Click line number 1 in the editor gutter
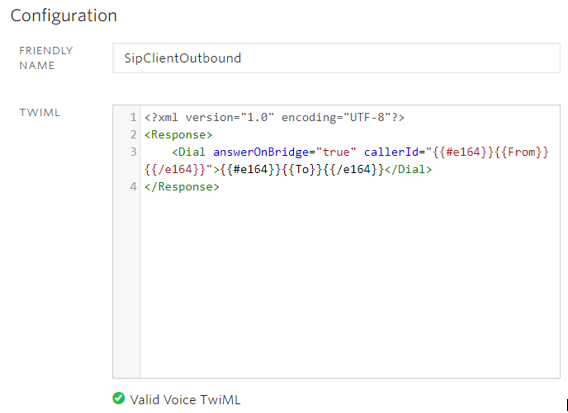Screen dimensions: 568x413 [133, 117]
